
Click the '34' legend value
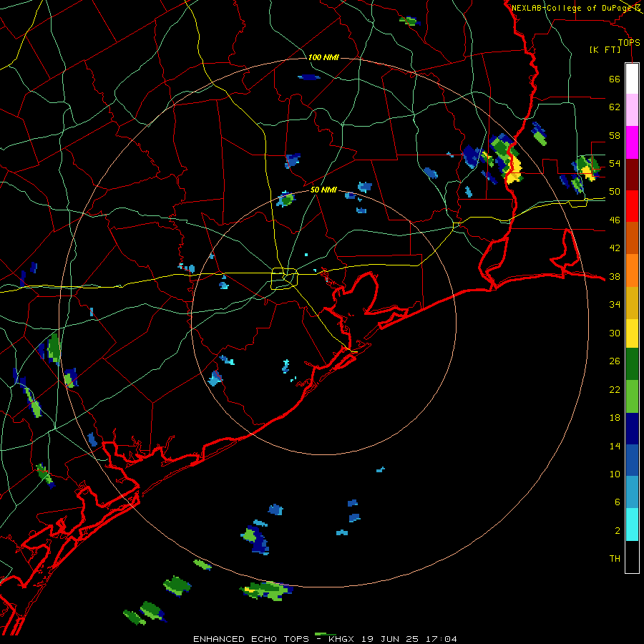click(x=615, y=305)
